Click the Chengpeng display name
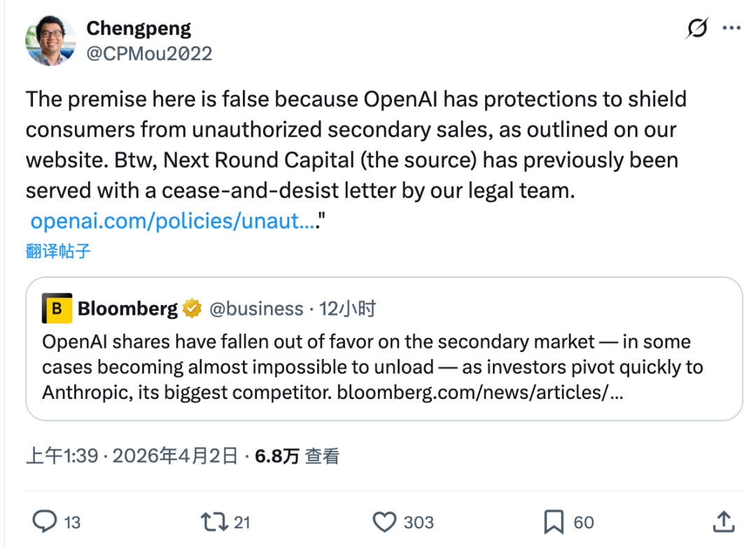Image resolution: width=756 pixels, height=548 pixels. pyautogui.click(x=139, y=29)
